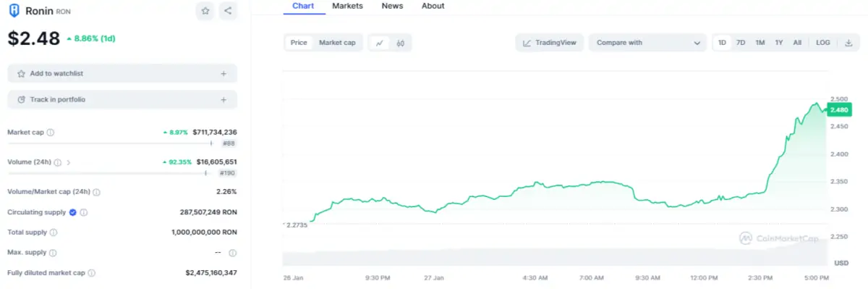This screenshot has height=289, width=868.
Task: Click the chart download icon
Action: pos(848,43)
